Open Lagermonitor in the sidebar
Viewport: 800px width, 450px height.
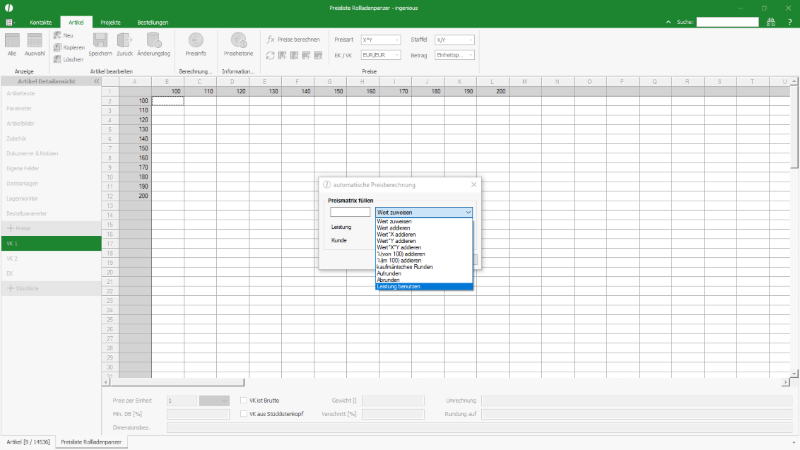[51, 198]
